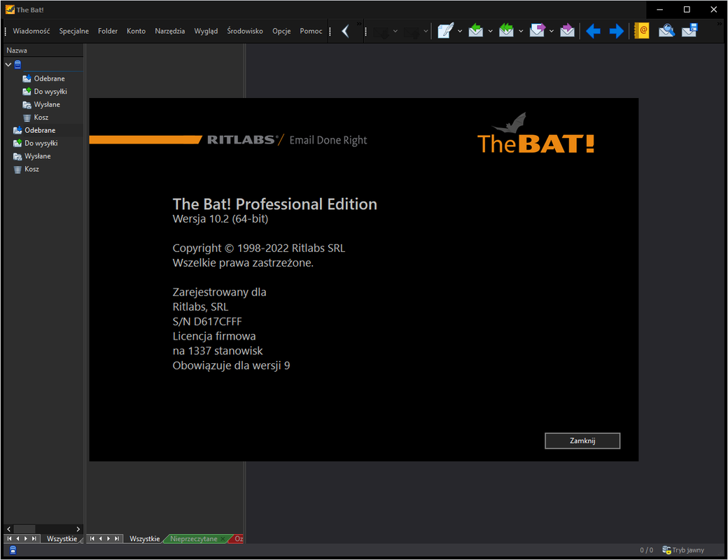Open the Wiadomość menu

click(x=31, y=31)
